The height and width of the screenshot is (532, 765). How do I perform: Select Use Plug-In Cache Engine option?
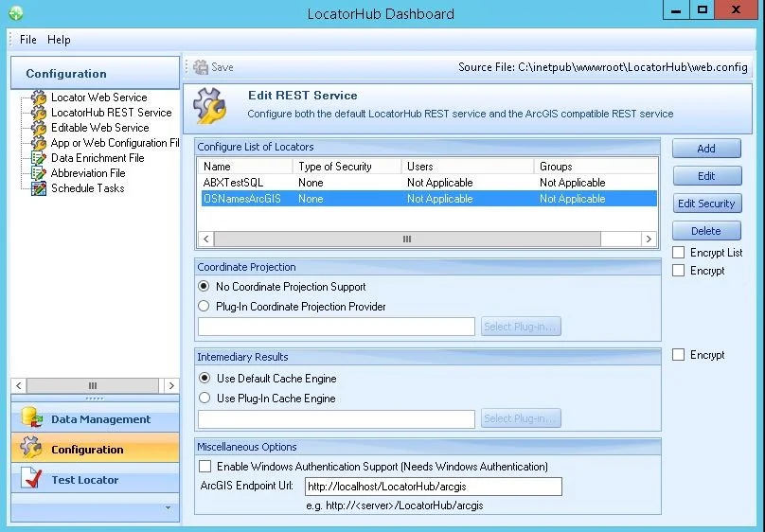pos(205,398)
